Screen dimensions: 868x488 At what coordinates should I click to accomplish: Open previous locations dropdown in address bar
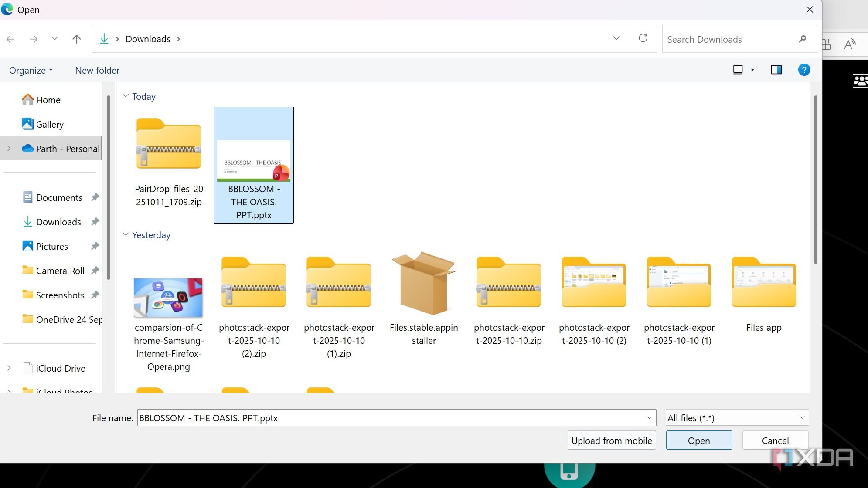(x=616, y=38)
